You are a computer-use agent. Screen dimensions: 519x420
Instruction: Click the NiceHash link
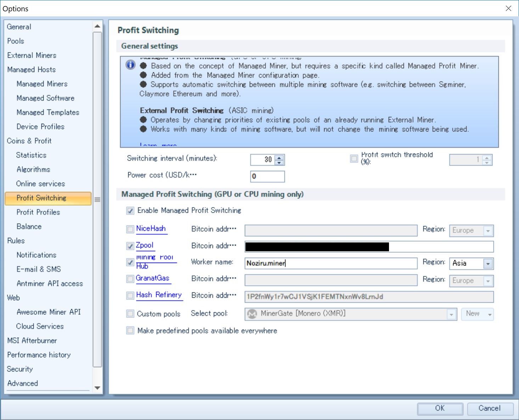(x=151, y=229)
